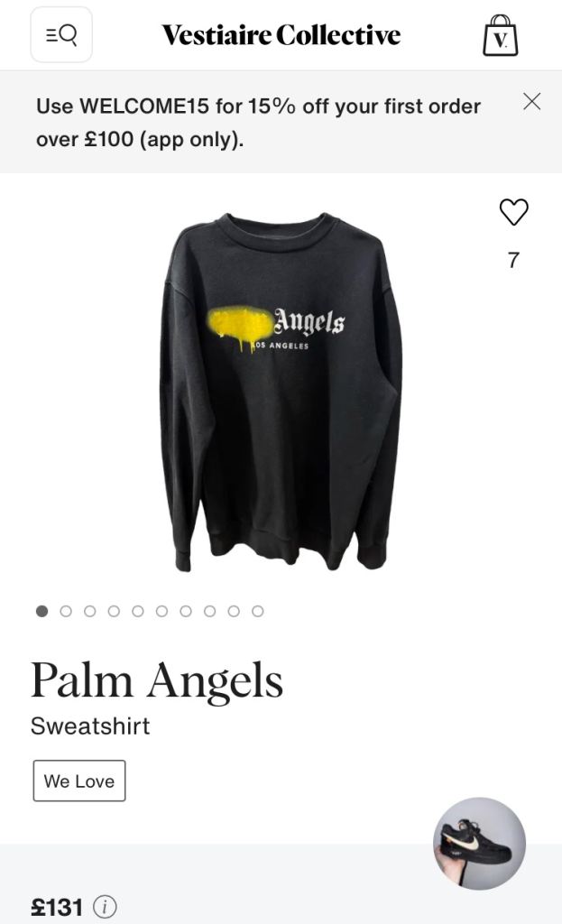Select the eighth image carousel dot
The image size is (562, 924).
point(209,611)
